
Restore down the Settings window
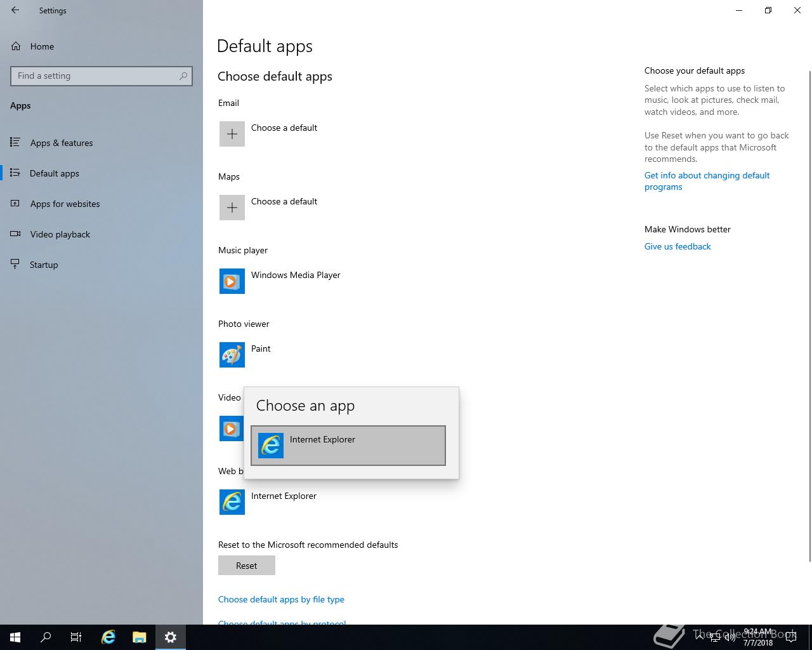click(768, 10)
